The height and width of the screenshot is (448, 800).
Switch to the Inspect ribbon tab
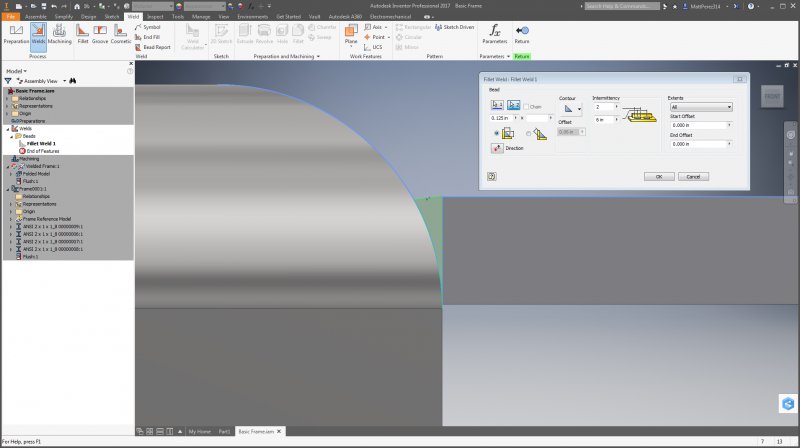(155, 17)
